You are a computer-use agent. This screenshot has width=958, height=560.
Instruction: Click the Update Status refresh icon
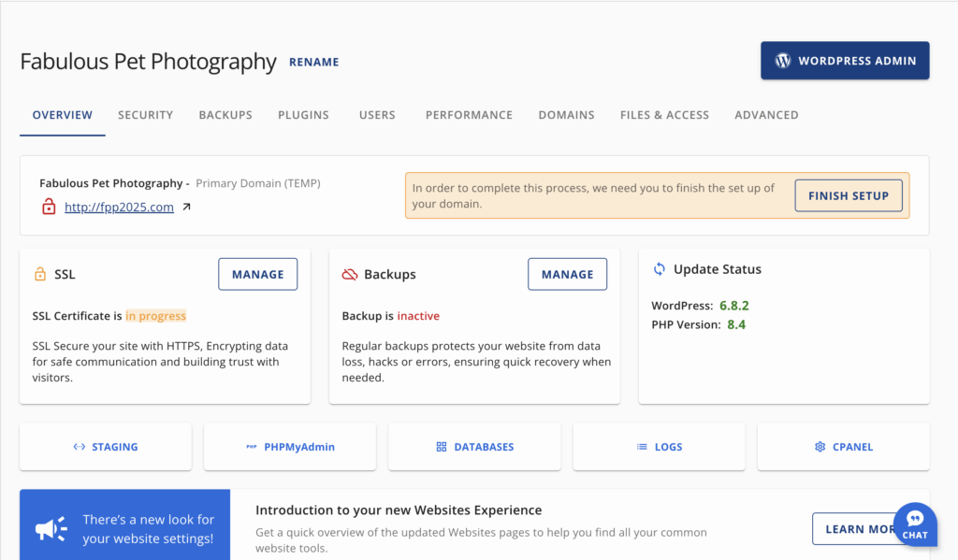[x=660, y=269]
